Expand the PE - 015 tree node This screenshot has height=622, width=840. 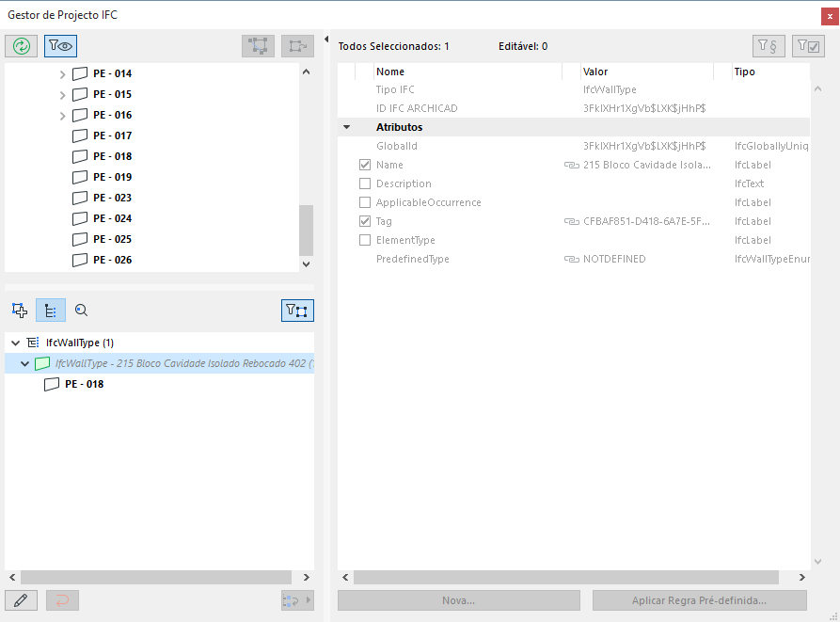click(62, 95)
